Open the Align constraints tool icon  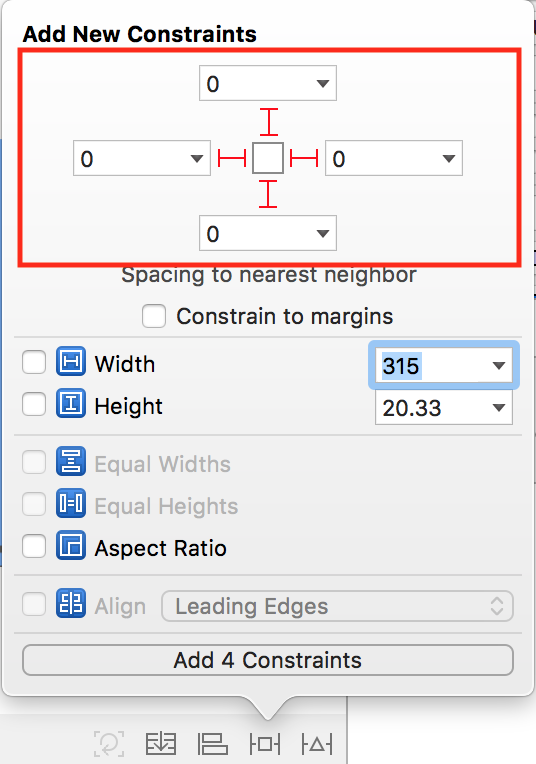click(x=212, y=744)
